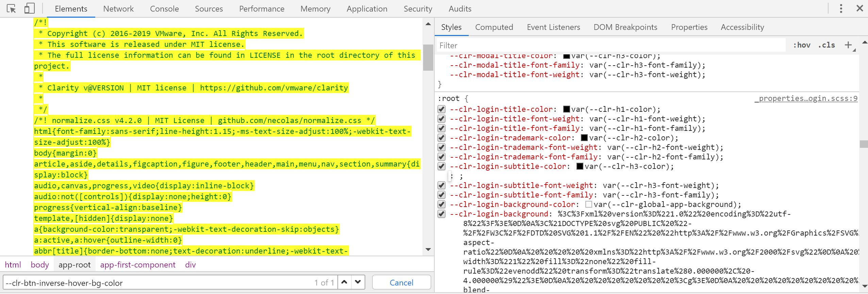Image resolution: width=868 pixels, height=294 pixels.
Task: Open the Security tab
Action: pos(418,9)
